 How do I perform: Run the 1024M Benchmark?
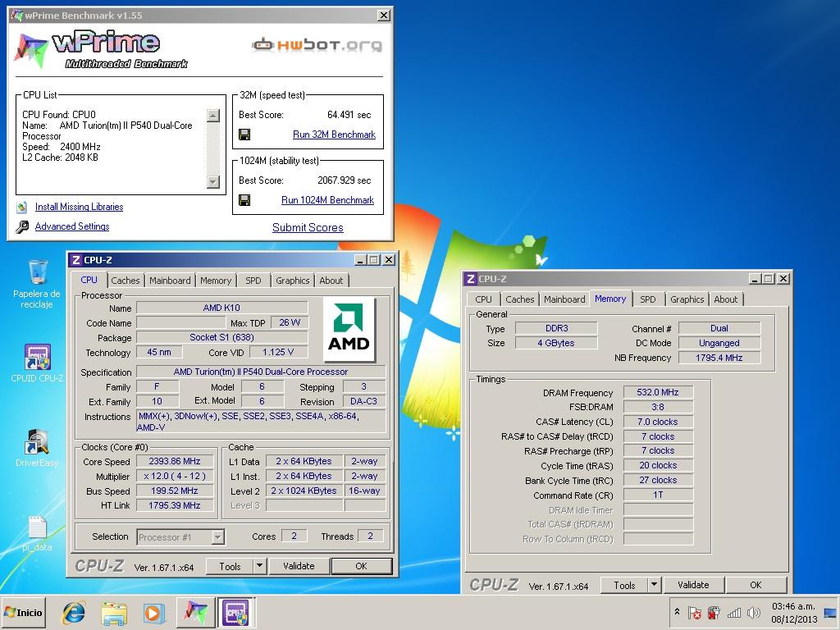(x=327, y=200)
